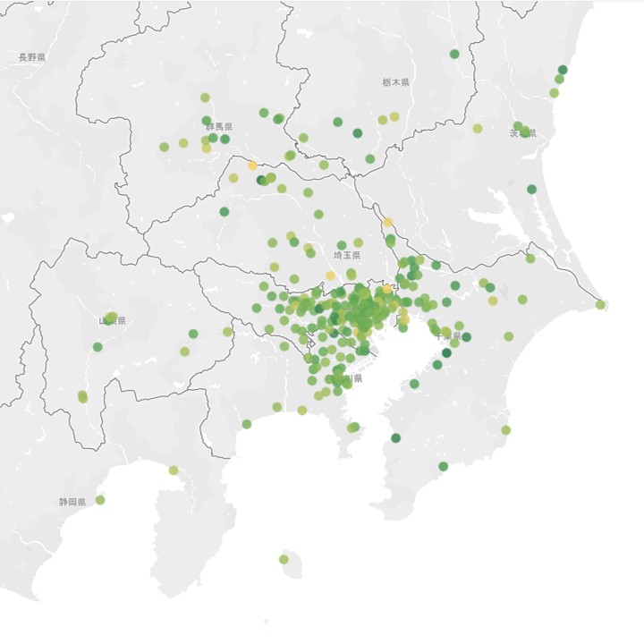Viewport: 644px width, 644px height.
Task: Click the 栃木県 prefecture label
Action: 395,82
